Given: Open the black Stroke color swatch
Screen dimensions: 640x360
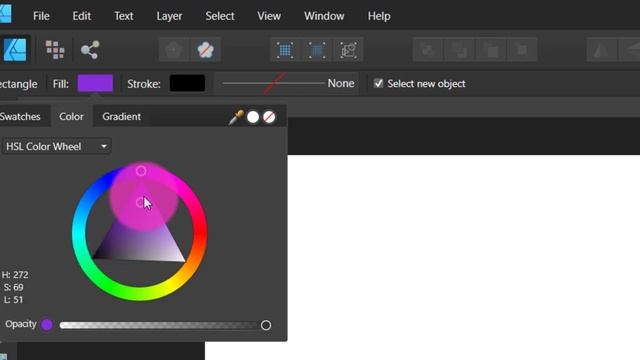Looking at the screenshot, I should [x=187, y=83].
